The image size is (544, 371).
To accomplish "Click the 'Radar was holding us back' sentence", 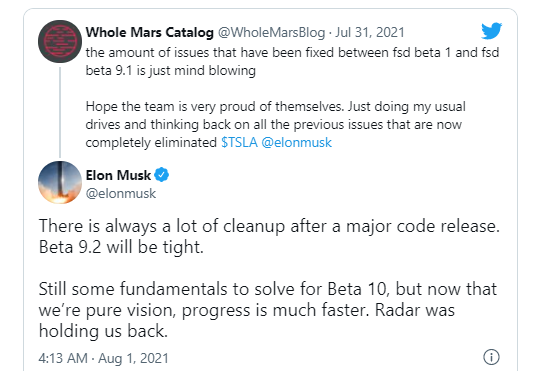I will [247, 320].
